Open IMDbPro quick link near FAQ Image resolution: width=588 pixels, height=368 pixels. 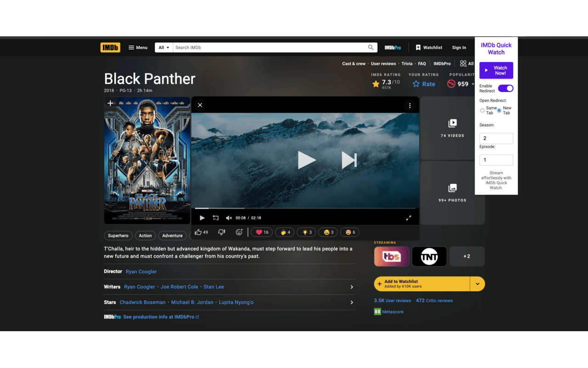(x=442, y=63)
